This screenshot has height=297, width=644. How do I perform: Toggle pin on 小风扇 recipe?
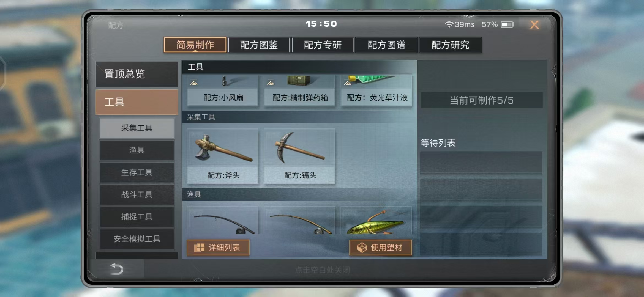point(194,82)
